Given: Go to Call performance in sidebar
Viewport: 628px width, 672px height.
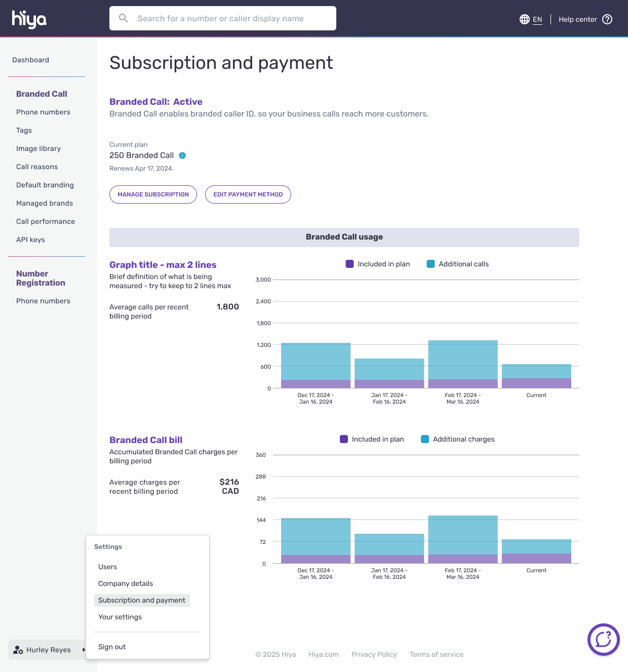Looking at the screenshot, I should point(46,221).
